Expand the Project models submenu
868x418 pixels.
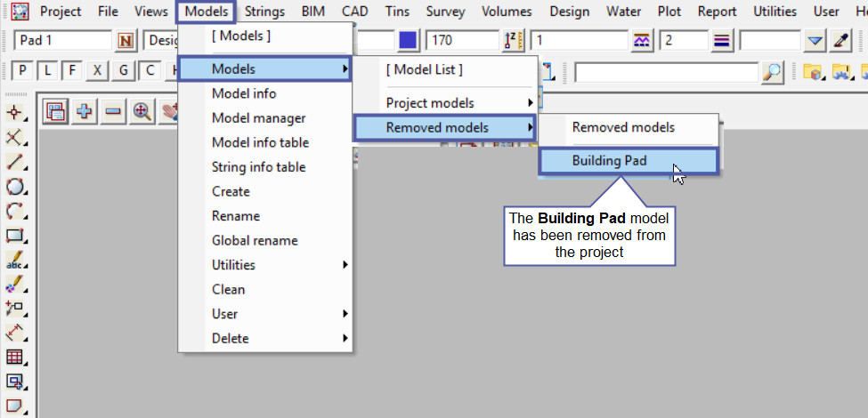click(x=445, y=103)
